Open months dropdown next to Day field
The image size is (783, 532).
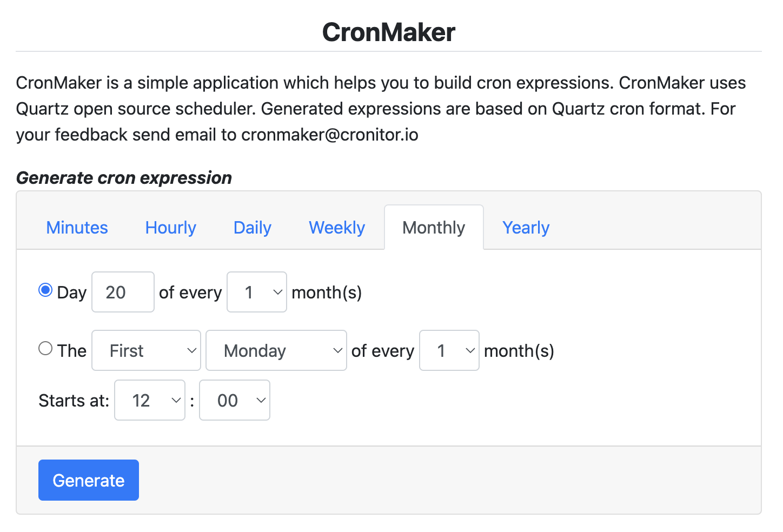(256, 292)
